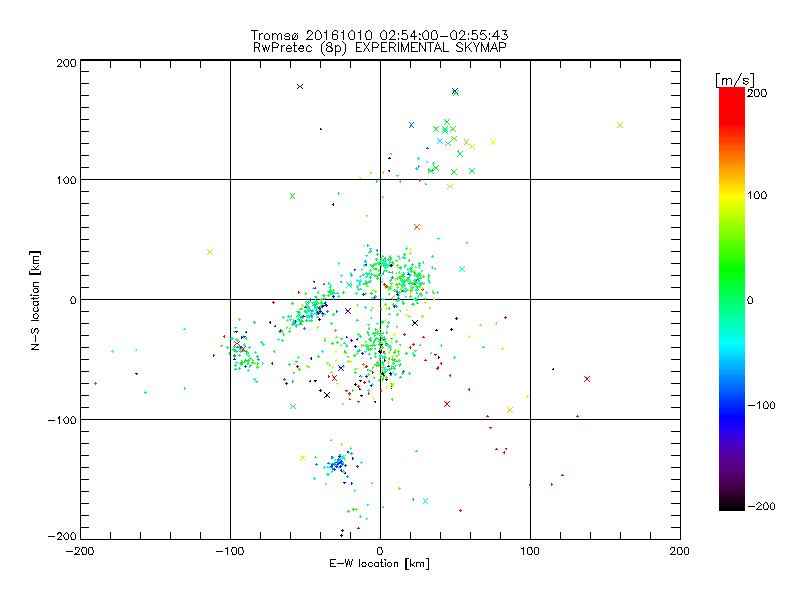Click the x-axis tick label '200' at bottom right
This screenshot has width=800, height=600.
(x=680, y=551)
